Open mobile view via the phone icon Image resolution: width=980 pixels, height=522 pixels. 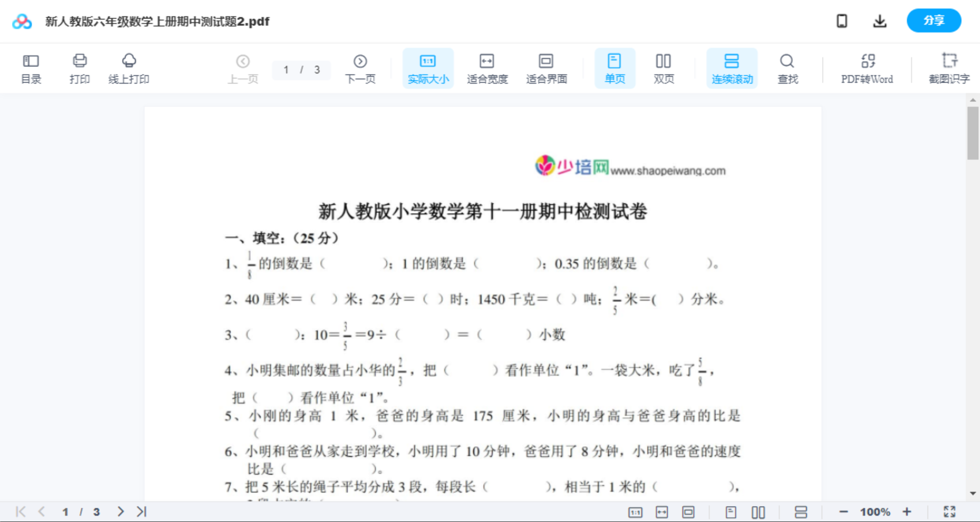842,20
